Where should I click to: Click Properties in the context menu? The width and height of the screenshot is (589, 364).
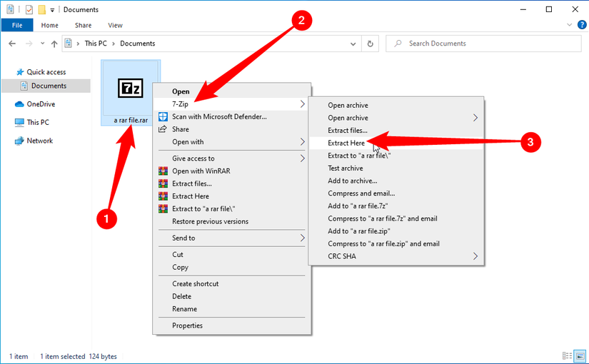tap(187, 325)
